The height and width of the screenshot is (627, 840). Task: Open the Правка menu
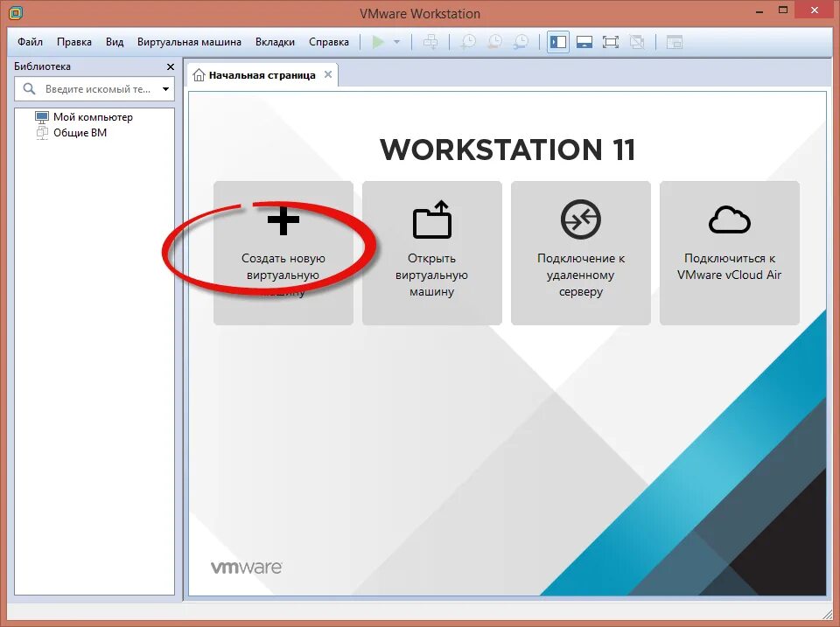tap(73, 42)
